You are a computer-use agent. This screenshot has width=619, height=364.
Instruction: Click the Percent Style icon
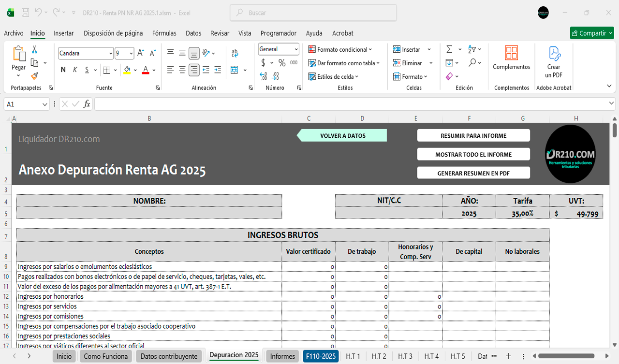tap(282, 63)
